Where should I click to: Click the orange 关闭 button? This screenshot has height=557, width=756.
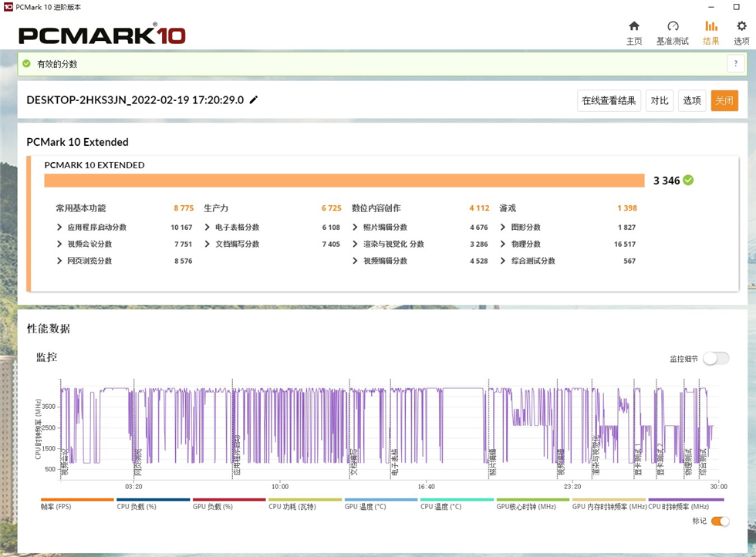[724, 100]
